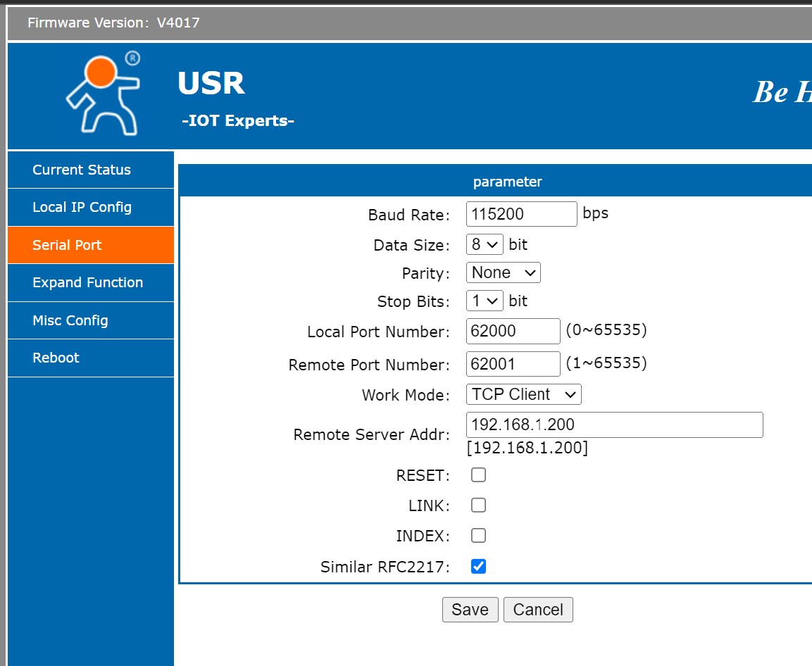
Task: Disable the Similar RFC2217 checkbox
Action: (478, 566)
